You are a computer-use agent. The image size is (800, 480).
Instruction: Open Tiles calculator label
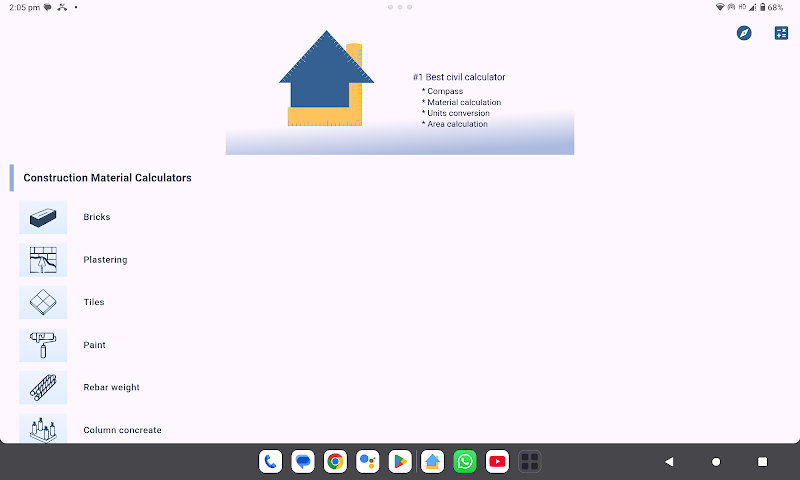(94, 302)
